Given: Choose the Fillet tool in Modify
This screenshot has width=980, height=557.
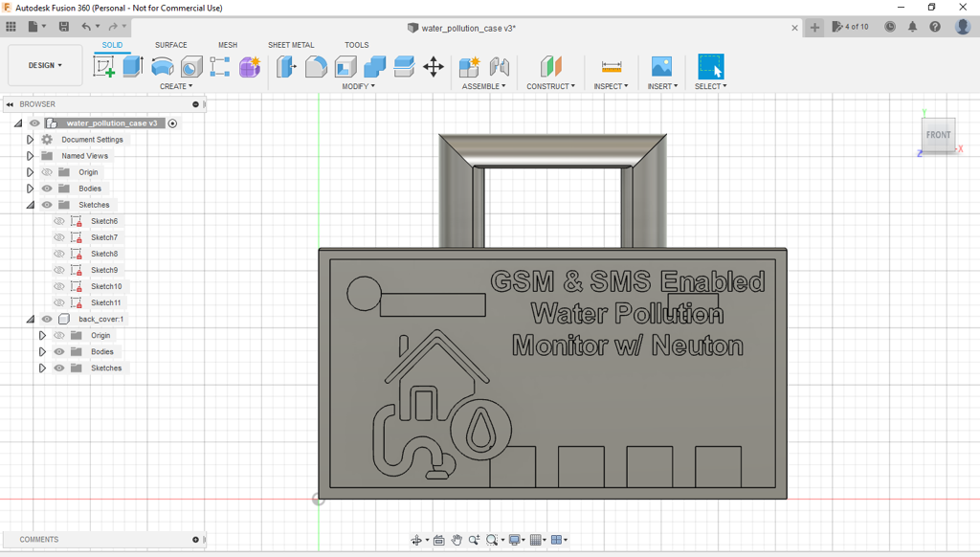Looking at the screenshot, I should (x=316, y=66).
